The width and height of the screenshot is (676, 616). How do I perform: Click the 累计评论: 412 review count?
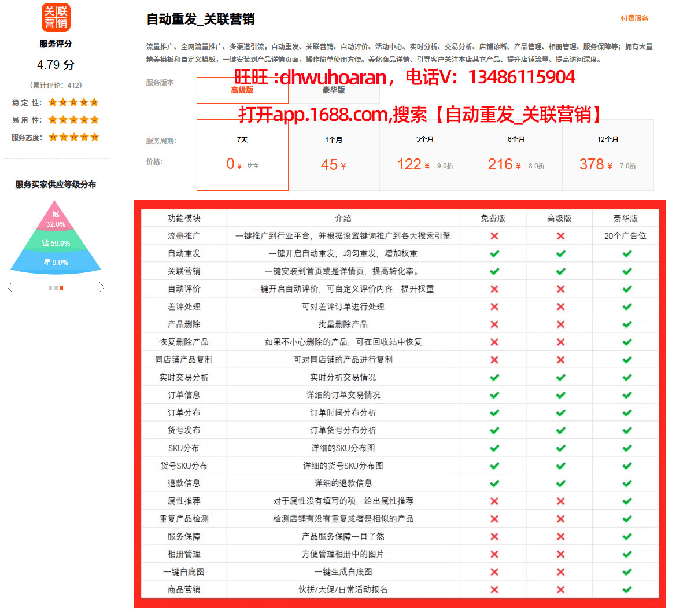[x=56, y=86]
